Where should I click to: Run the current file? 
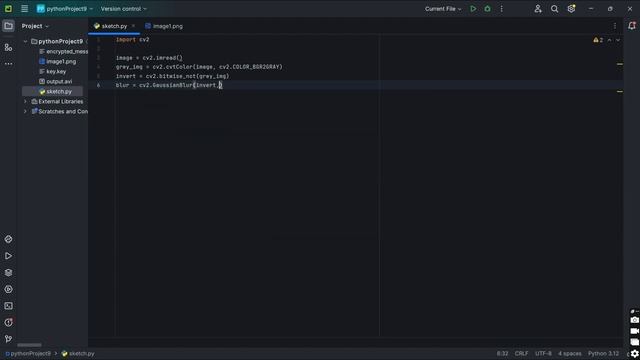coord(473,9)
